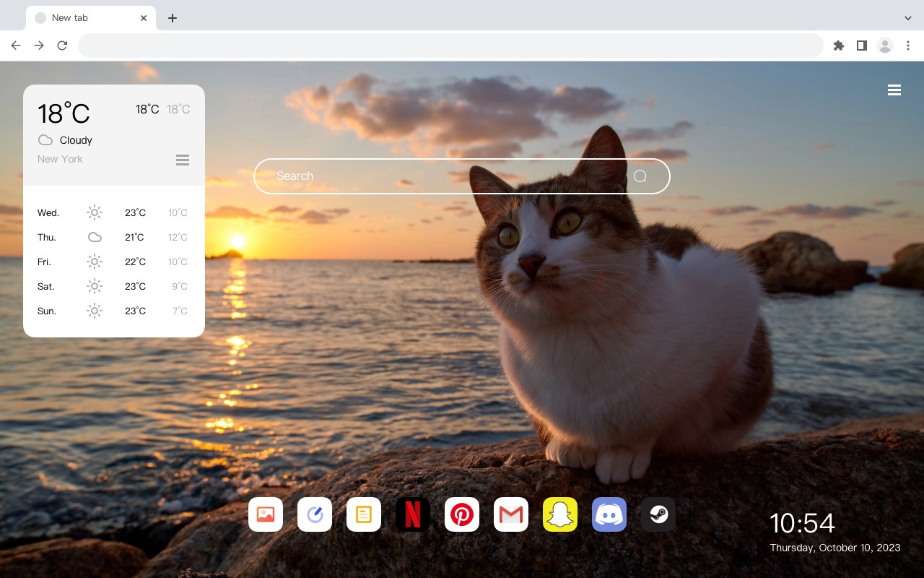The height and width of the screenshot is (578, 924).
Task: Open the orange photo gallery shortcut
Action: (266, 514)
